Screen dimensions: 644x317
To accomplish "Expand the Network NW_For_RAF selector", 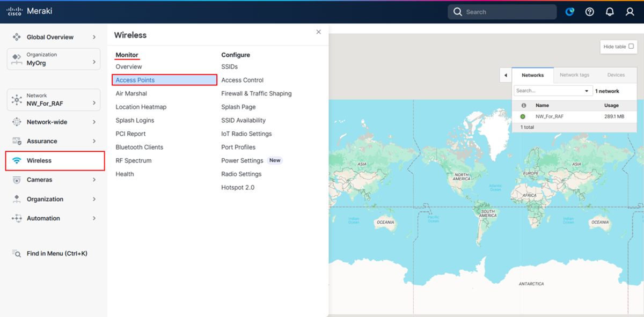I will point(54,100).
